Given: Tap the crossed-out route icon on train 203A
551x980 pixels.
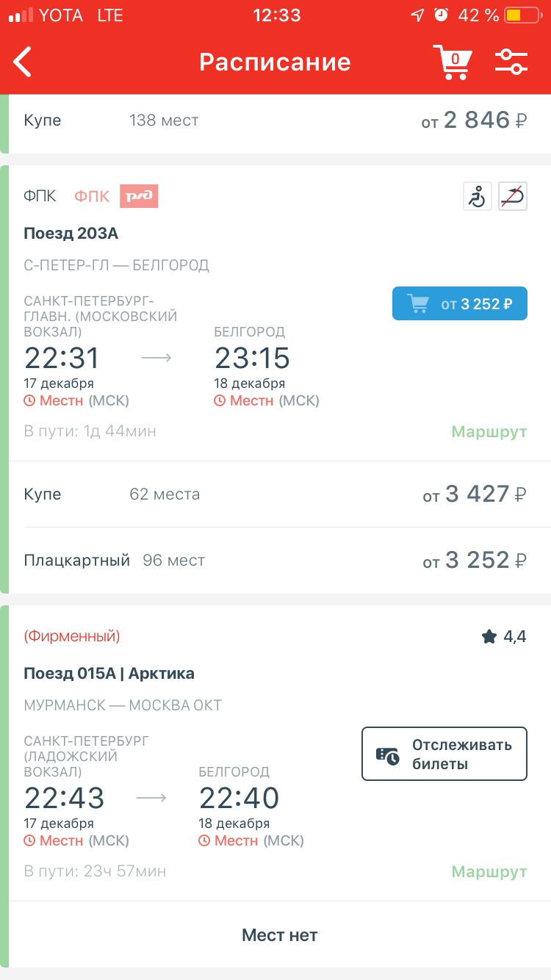Looking at the screenshot, I should 513,197.
